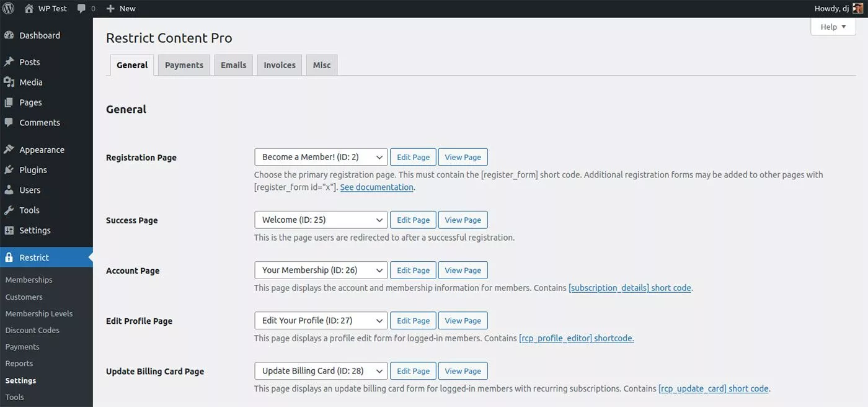Screen dimensions: 868x407
Task: Open Membership Levels in the Restrict submenu
Action: click(39, 313)
